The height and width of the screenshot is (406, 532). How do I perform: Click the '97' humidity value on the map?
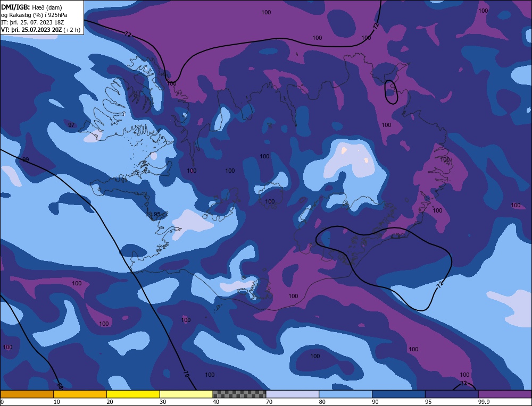point(71,125)
